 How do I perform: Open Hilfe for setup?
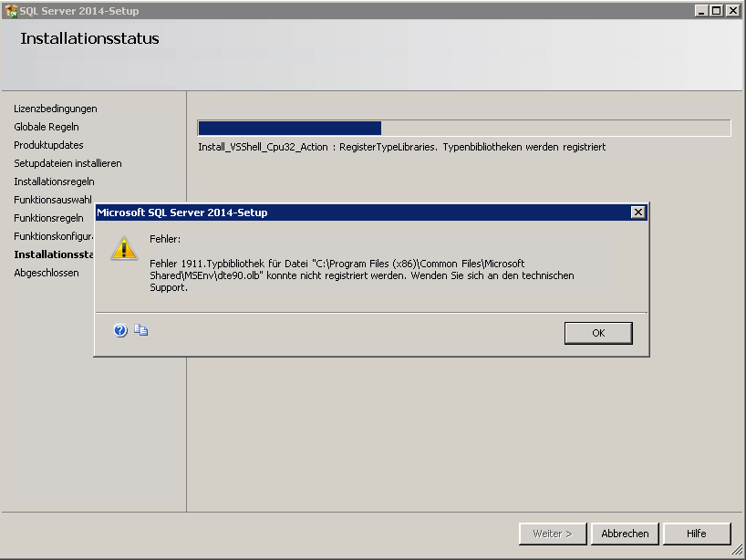697,534
